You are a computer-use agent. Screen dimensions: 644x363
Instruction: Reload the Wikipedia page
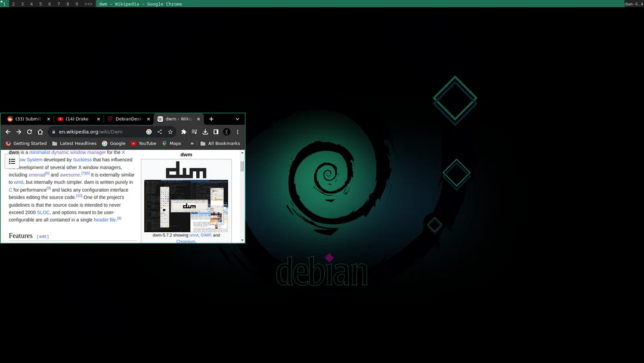point(29,131)
